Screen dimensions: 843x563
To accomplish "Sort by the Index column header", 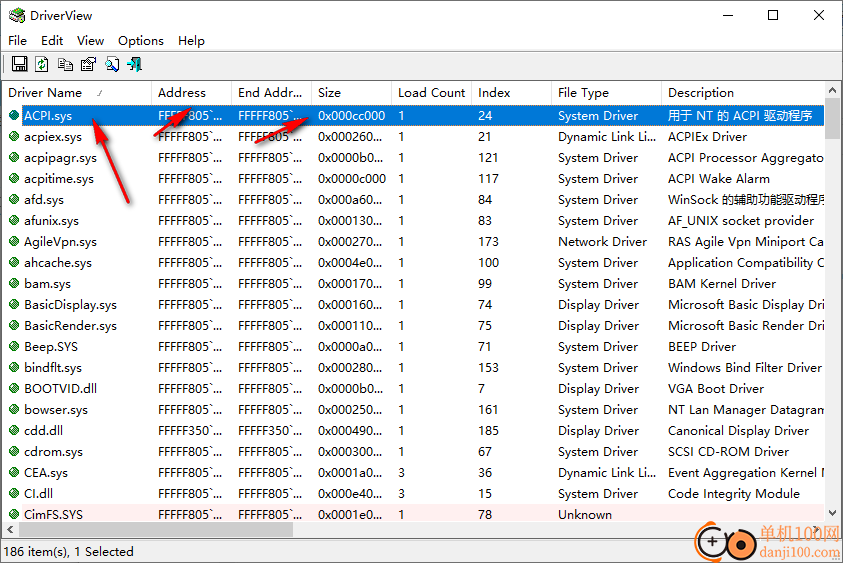I will click(512, 92).
